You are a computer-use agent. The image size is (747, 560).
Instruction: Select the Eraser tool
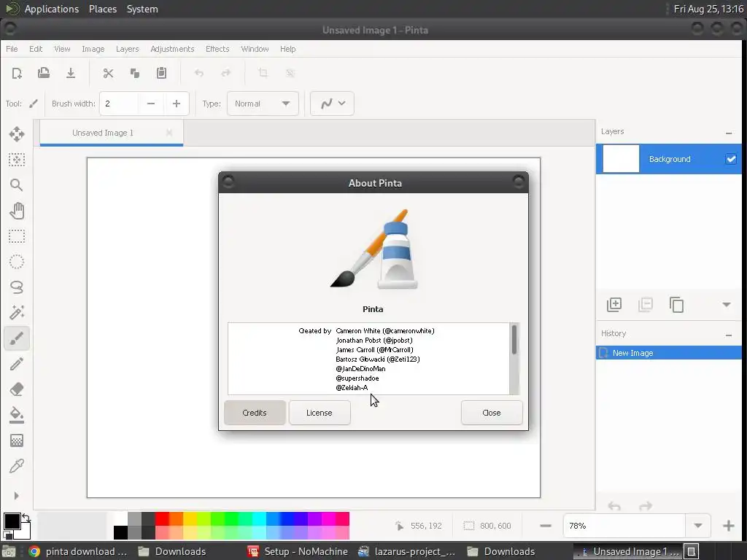[x=17, y=389]
